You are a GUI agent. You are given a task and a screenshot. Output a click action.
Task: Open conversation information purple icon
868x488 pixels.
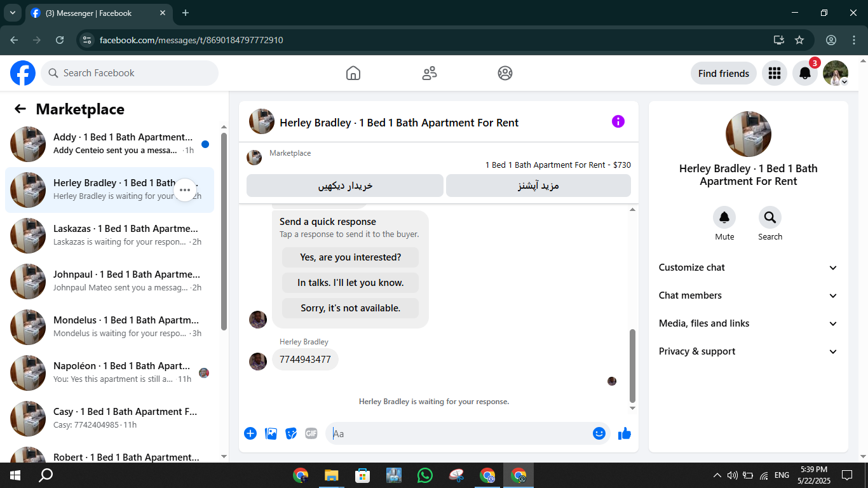[618, 121]
